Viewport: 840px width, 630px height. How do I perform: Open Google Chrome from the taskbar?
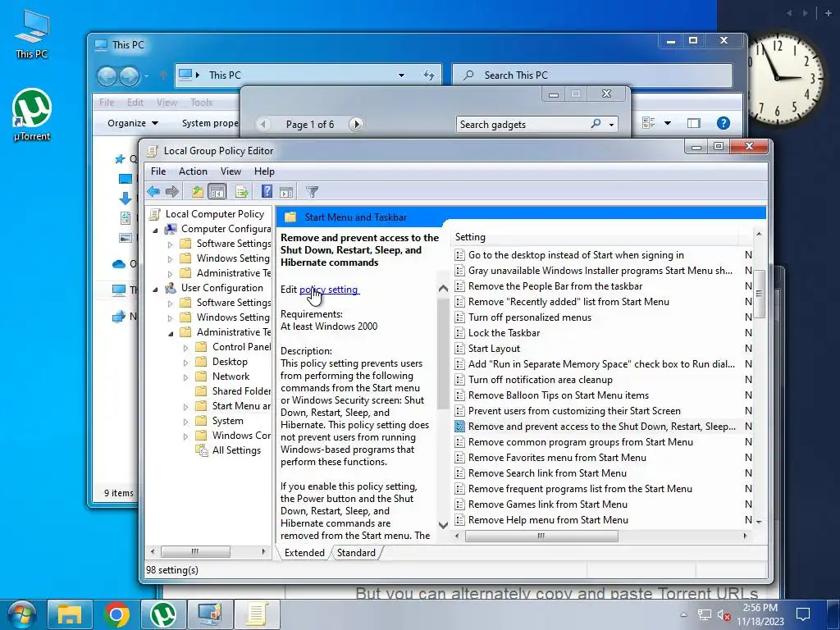[x=116, y=614]
